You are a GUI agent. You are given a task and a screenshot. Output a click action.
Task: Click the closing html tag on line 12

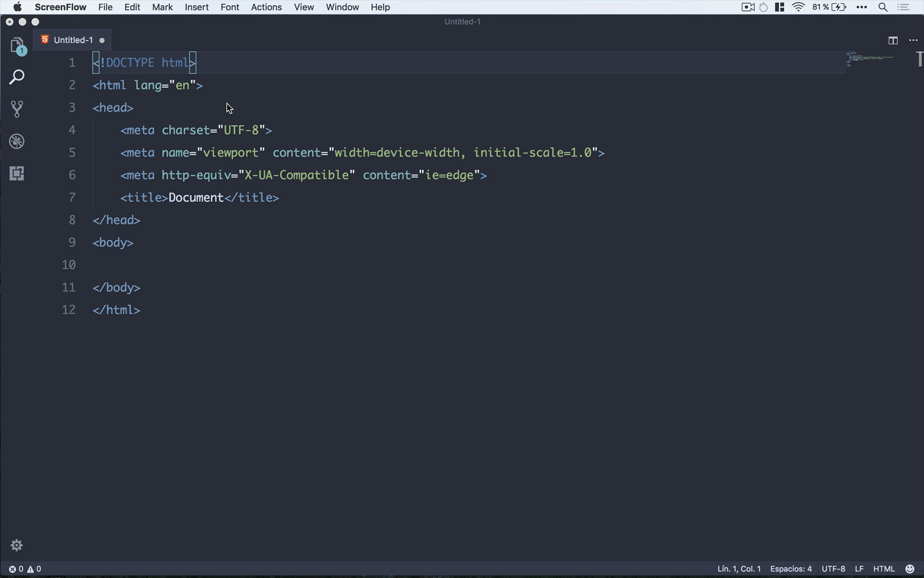coord(116,310)
